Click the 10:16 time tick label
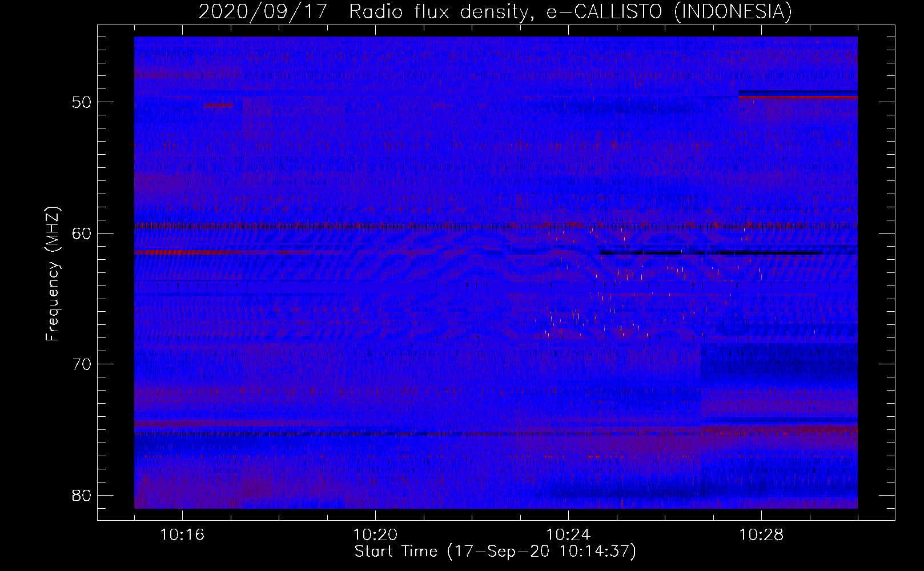 182,535
